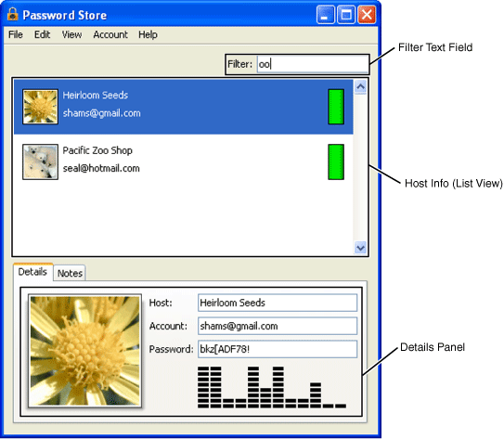Click the Pacific Zoo Shop polar bear thumbnail
Screen dimensions: 504x439
point(40,161)
